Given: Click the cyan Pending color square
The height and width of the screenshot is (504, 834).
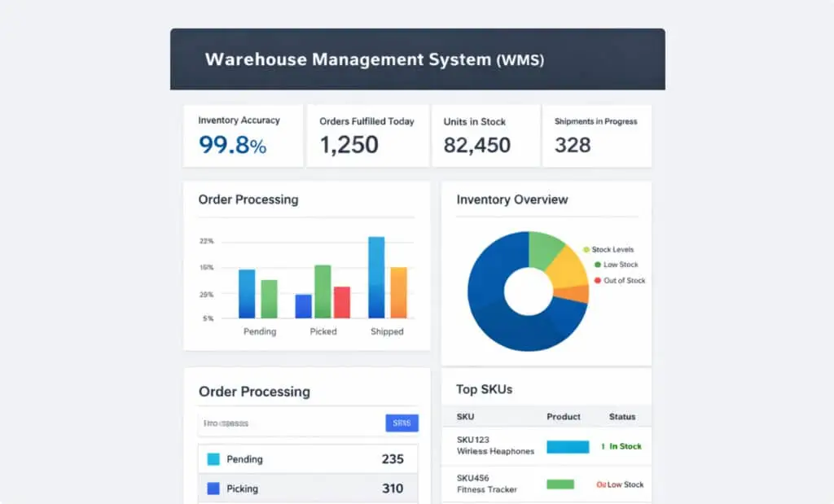Looking at the screenshot, I should 213,458.
